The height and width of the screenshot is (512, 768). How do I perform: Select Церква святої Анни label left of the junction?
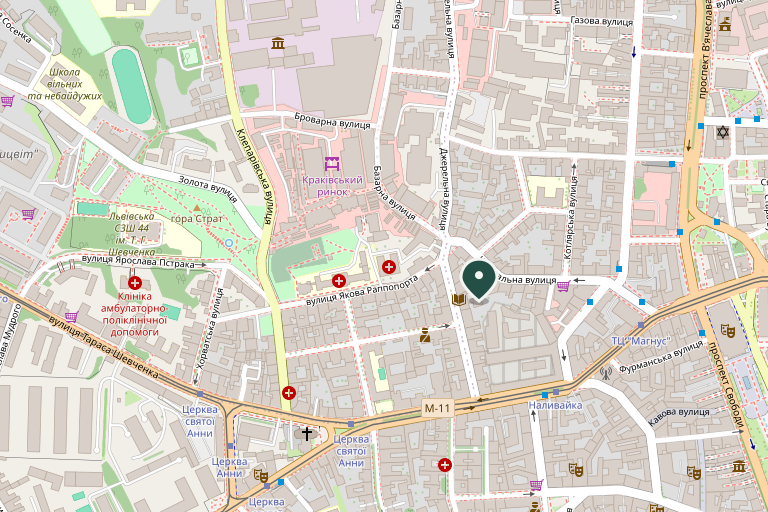[200, 421]
